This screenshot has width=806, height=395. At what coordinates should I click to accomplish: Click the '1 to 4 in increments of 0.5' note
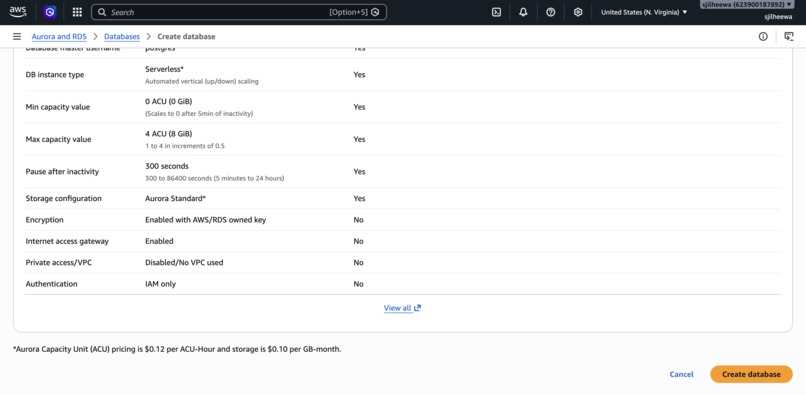185,146
